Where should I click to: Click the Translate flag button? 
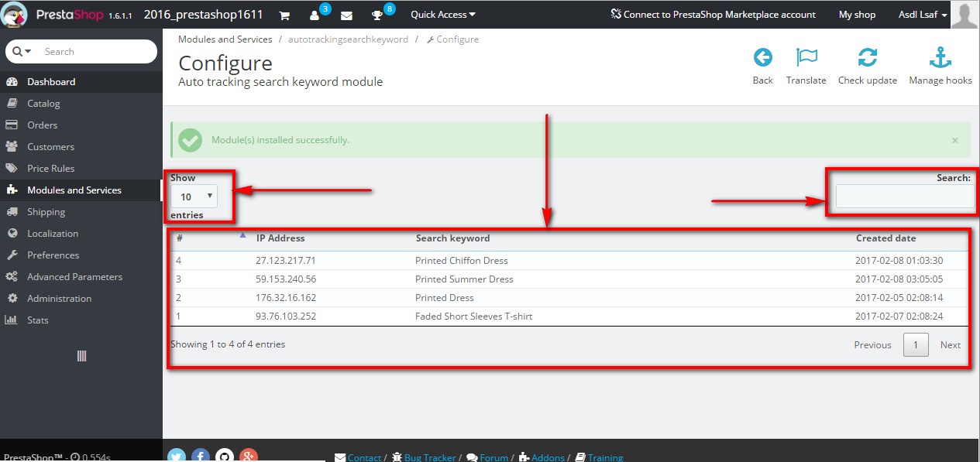click(806, 66)
